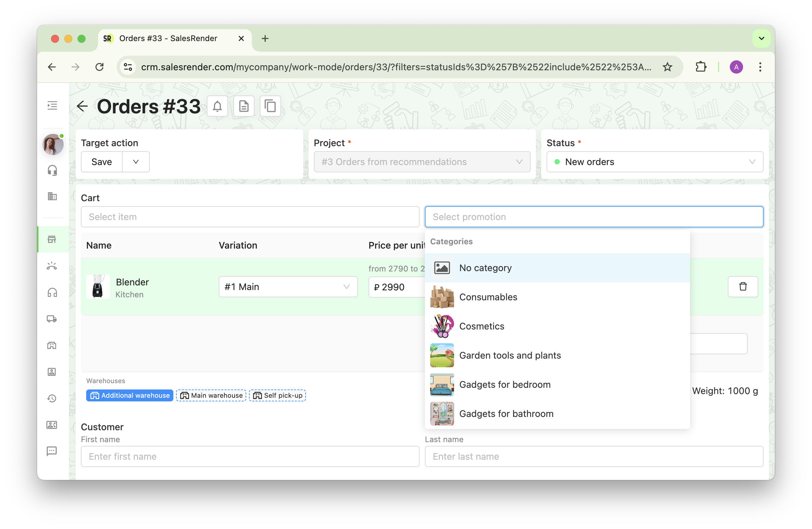This screenshot has height=529, width=812.
Task: Click the document icon next to bell
Action: [x=244, y=106]
